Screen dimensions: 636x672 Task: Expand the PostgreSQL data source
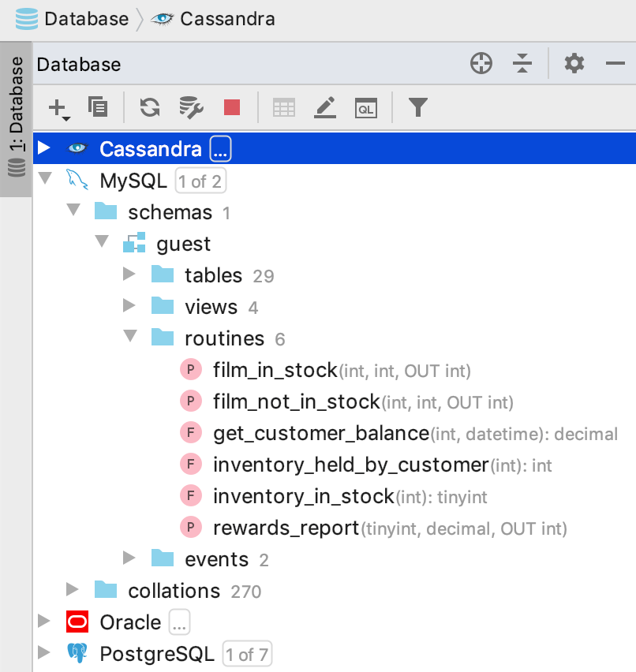click(44, 652)
